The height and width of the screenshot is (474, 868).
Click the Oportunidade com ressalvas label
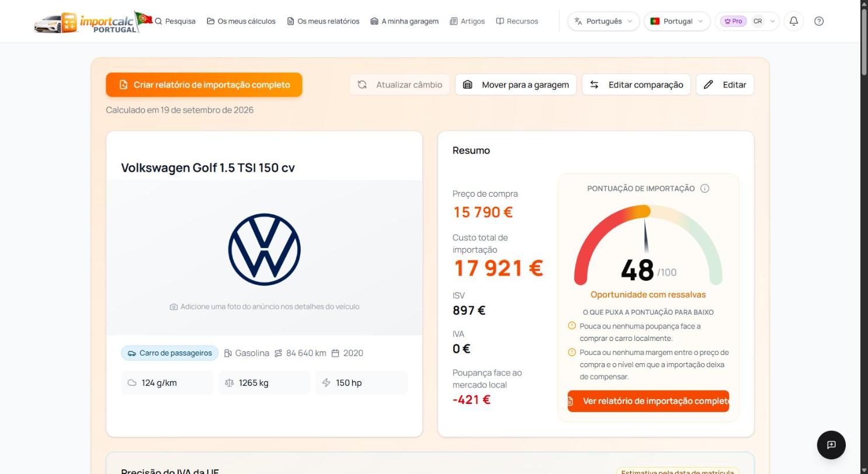pyautogui.click(x=648, y=295)
